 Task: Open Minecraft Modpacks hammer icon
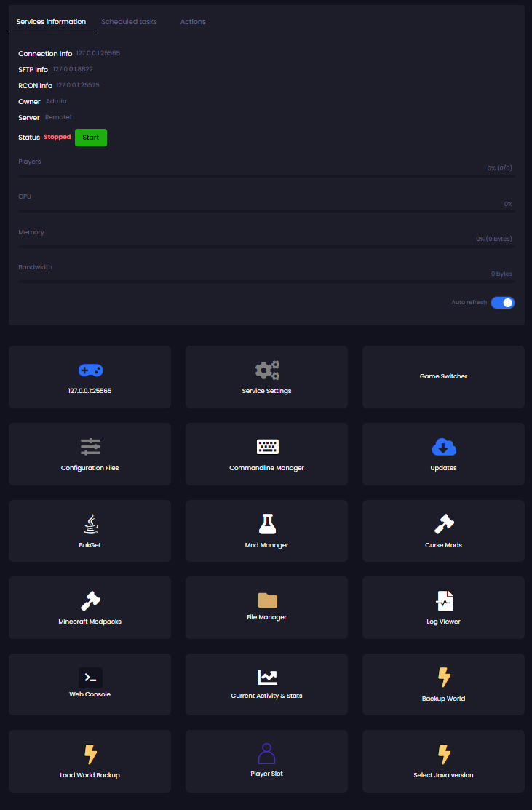click(x=90, y=601)
